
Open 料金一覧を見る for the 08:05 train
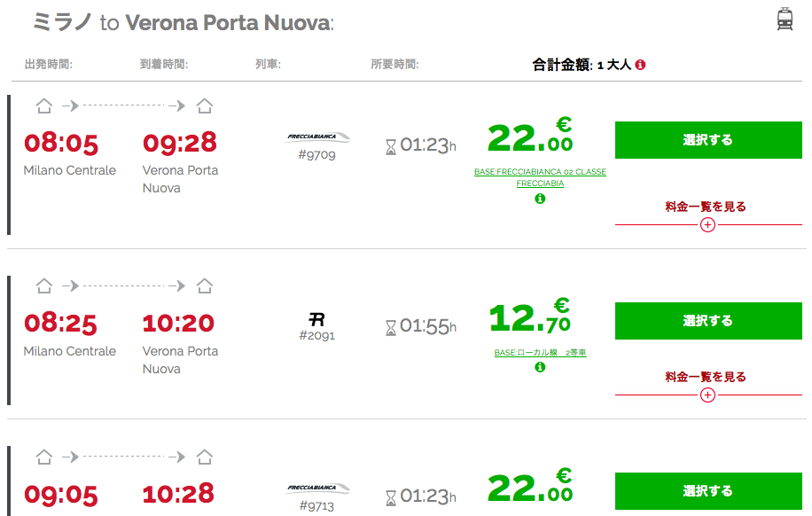pyautogui.click(x=706, y=207)
